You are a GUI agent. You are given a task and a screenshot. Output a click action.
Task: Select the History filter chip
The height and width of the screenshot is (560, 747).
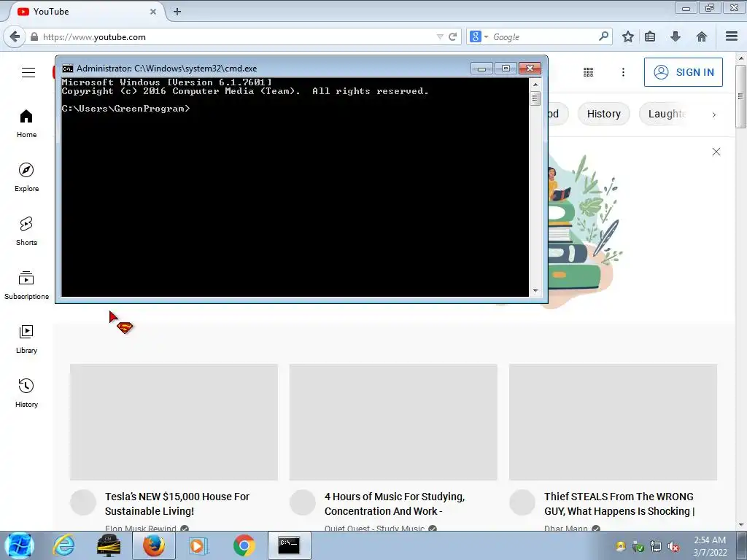[x=603, y=114]
